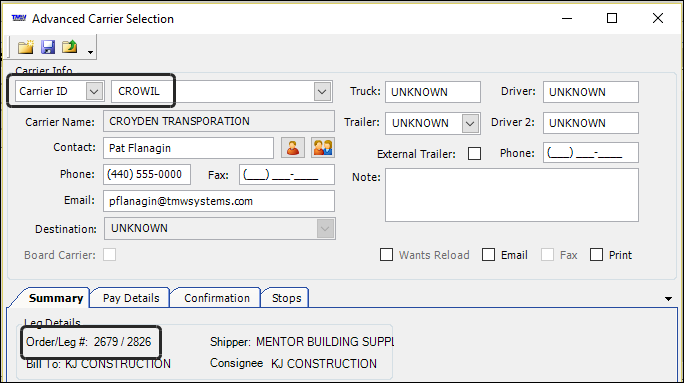Click the single person contact icon
This screenshot has height=383, width=684.
pos(293,148)
